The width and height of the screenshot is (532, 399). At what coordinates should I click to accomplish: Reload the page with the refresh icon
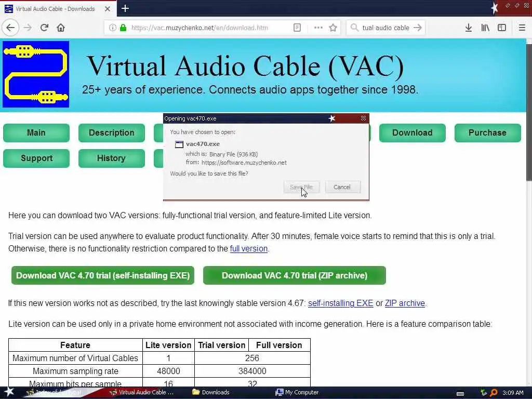pos(44,28)
